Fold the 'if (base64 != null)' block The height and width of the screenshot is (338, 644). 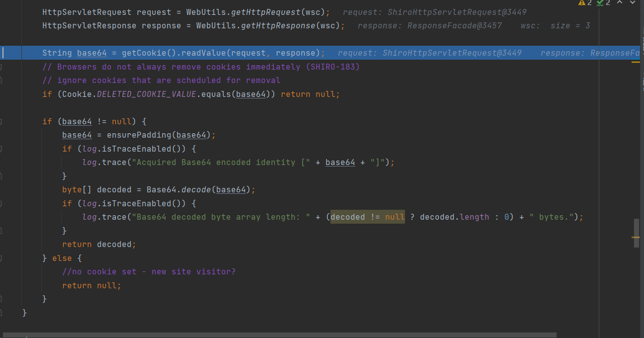click(x=1, y=121)
